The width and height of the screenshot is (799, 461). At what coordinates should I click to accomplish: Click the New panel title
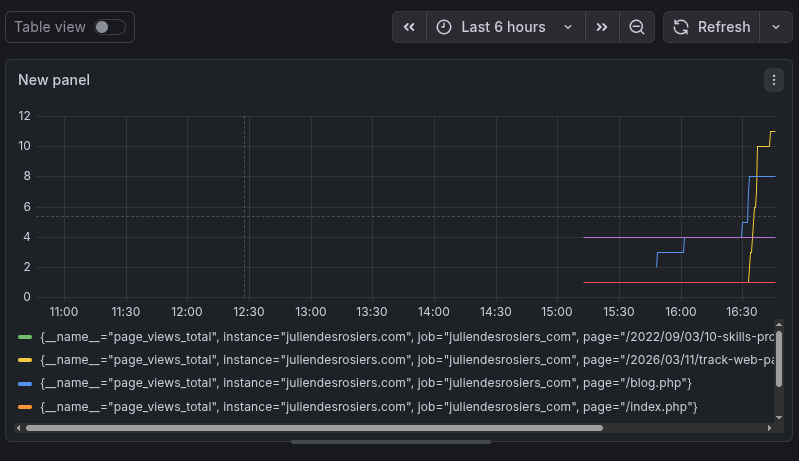[x=54, y=80]
